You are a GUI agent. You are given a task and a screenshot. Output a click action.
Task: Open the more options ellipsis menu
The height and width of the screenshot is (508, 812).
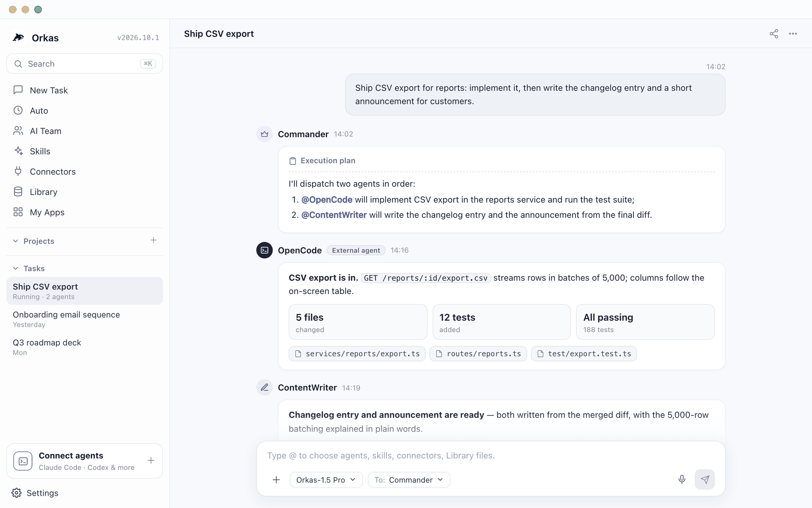[x=793, y=34]
